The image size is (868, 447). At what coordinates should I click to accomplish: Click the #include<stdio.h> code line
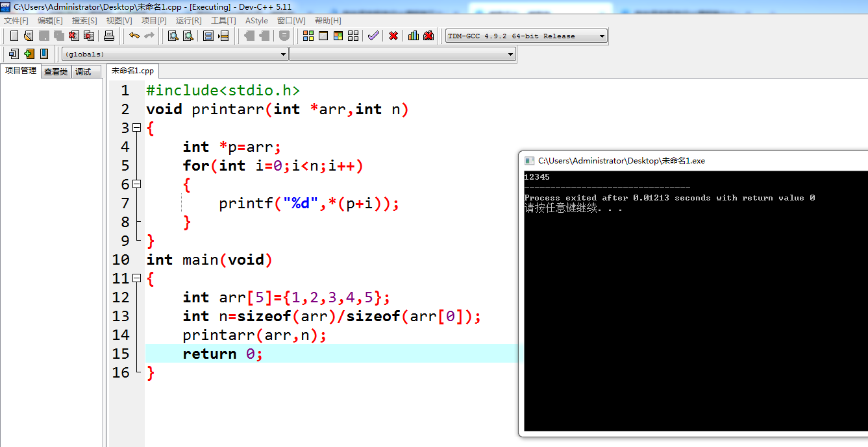tap(223, 90)
